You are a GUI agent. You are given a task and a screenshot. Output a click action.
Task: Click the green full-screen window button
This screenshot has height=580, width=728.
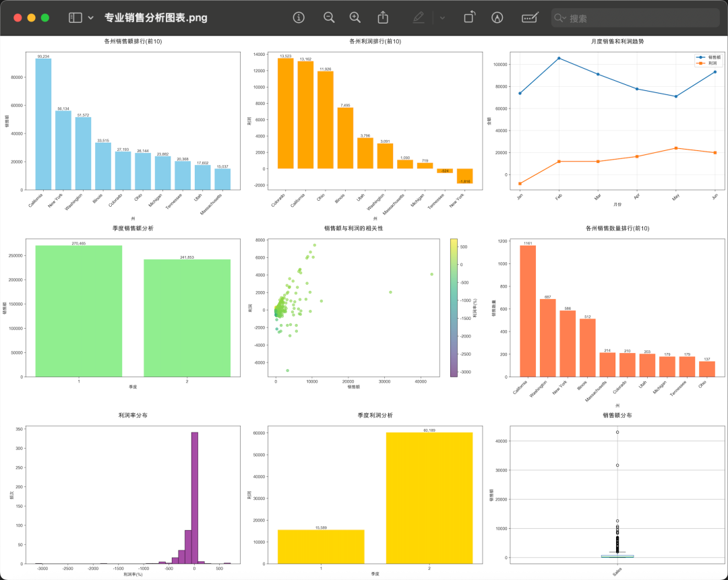(x=45, y=18)
